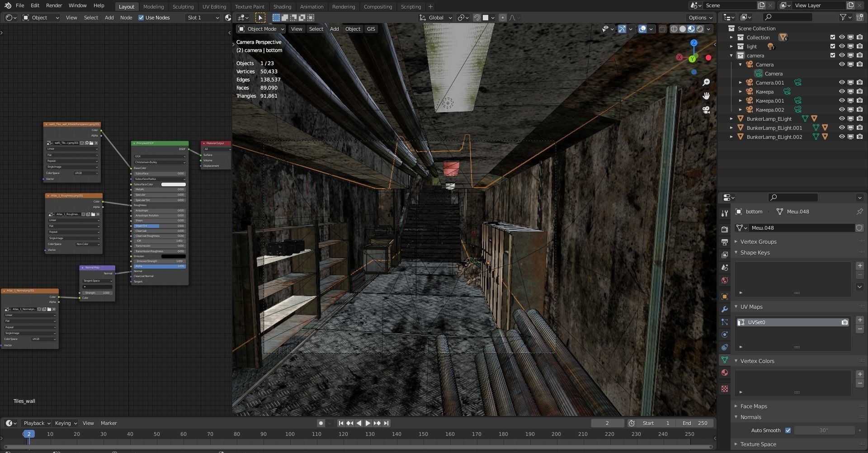
Task: Toggle render visibility of BunkerLamp_ELight
Action: point(860,119)
